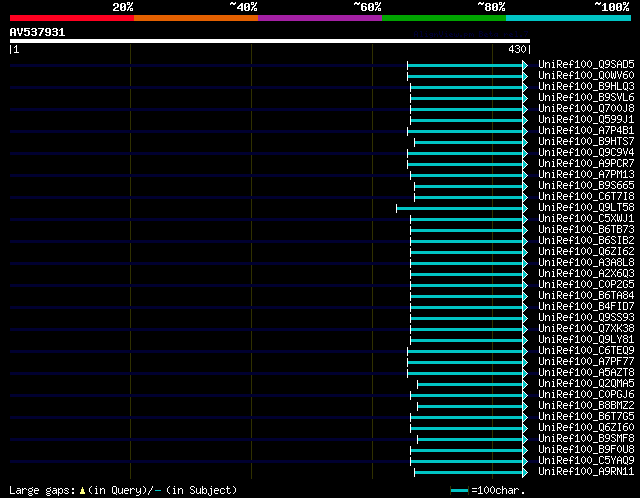Select the UniRef100_B6T7G5 hit
The height and width of the screenshot is (498, 640).
click(x=586, y=417)
